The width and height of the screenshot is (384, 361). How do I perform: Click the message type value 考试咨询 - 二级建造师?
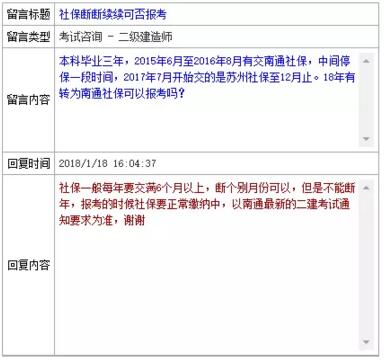[115, 36]
